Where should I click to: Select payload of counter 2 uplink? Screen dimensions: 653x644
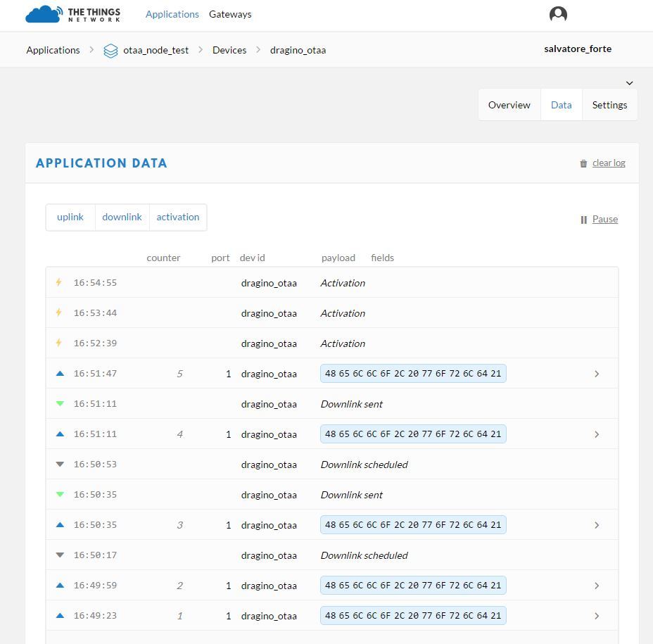point(413,586)
